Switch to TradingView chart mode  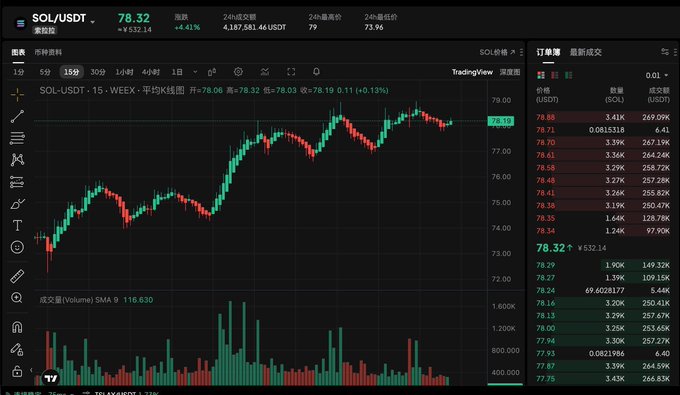[472, 72]
